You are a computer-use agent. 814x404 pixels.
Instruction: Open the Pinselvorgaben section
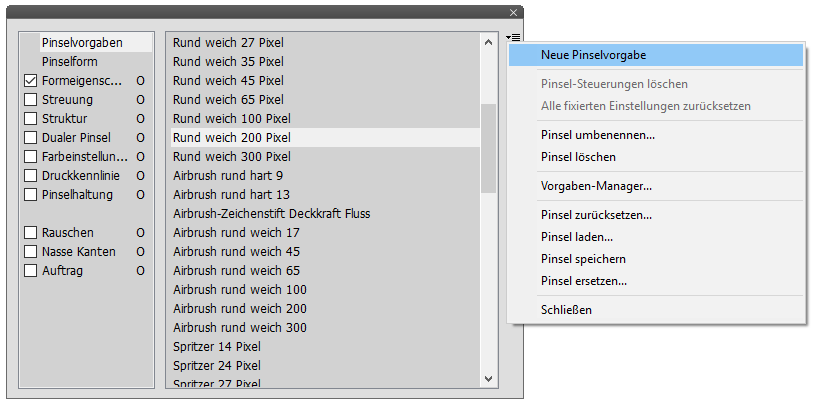pyautogui.click(x=82, y=43)
